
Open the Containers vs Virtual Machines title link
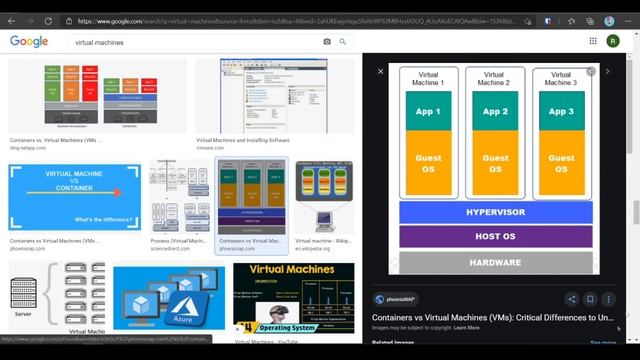[x=492, y=318]
